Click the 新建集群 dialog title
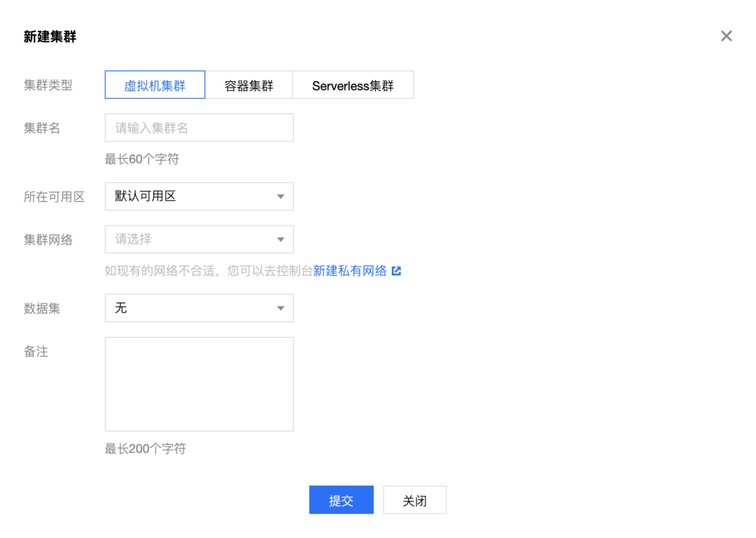756x538 pixels. coord(50,37)
